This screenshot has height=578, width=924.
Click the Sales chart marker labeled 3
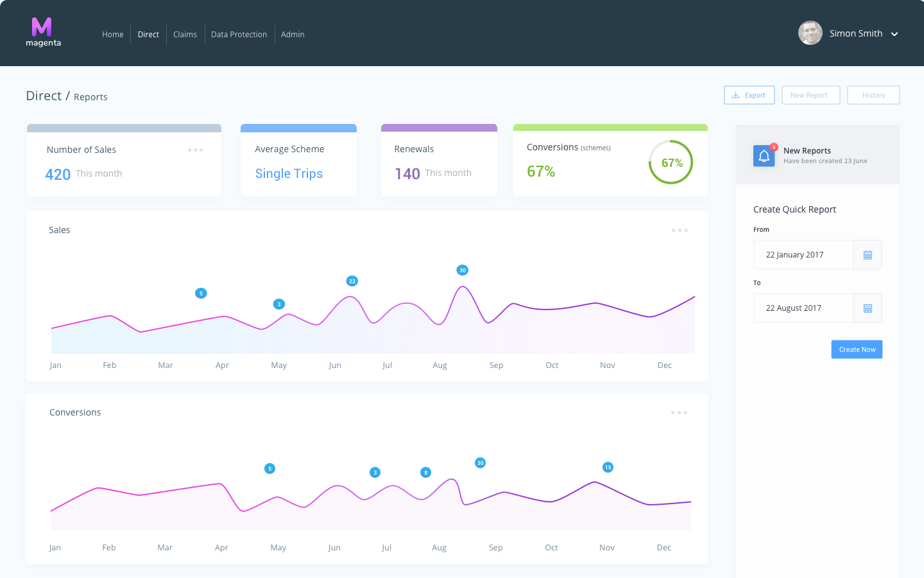278,304
